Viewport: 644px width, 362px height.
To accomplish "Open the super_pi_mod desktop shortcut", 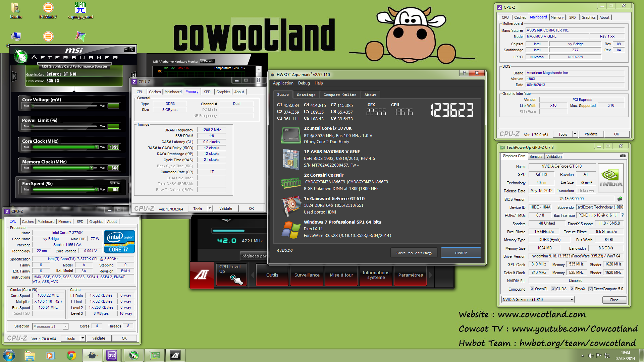I will (x=80, y=11).
